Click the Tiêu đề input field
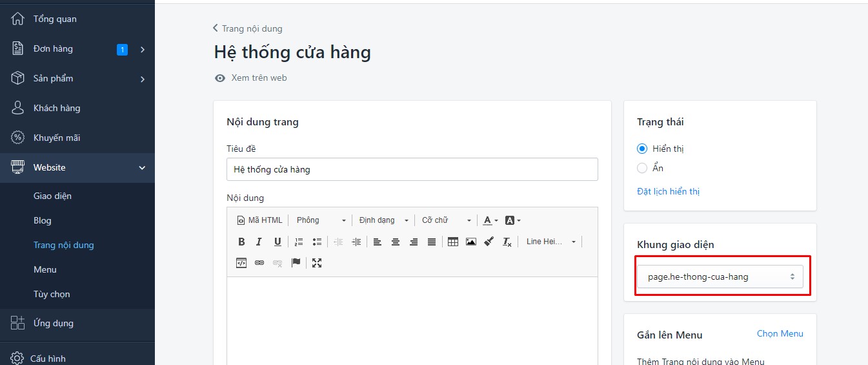868x365 pixels. click(412, 169)
